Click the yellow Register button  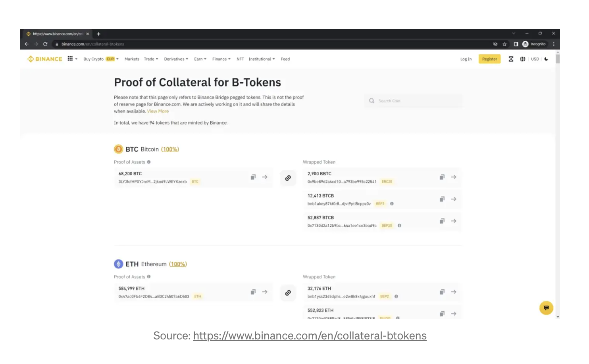pyautogui.click(x=489, y=59)
